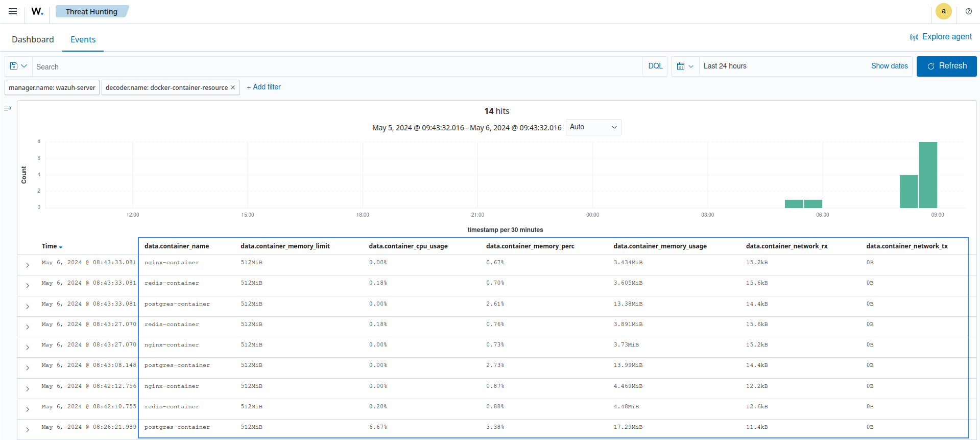Remove the decoder.name filter with X
980x440 pixels.
point(233,87)
